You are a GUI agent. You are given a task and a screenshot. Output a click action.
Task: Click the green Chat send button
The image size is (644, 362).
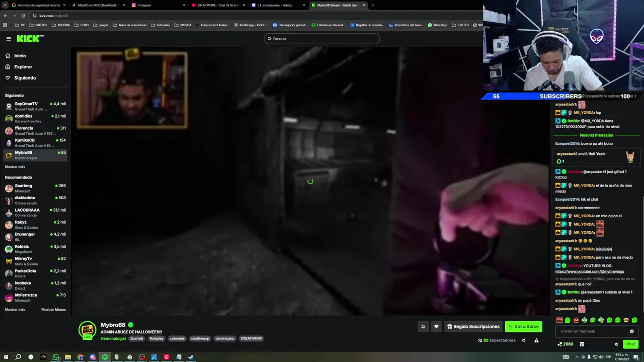pos(630,344)
